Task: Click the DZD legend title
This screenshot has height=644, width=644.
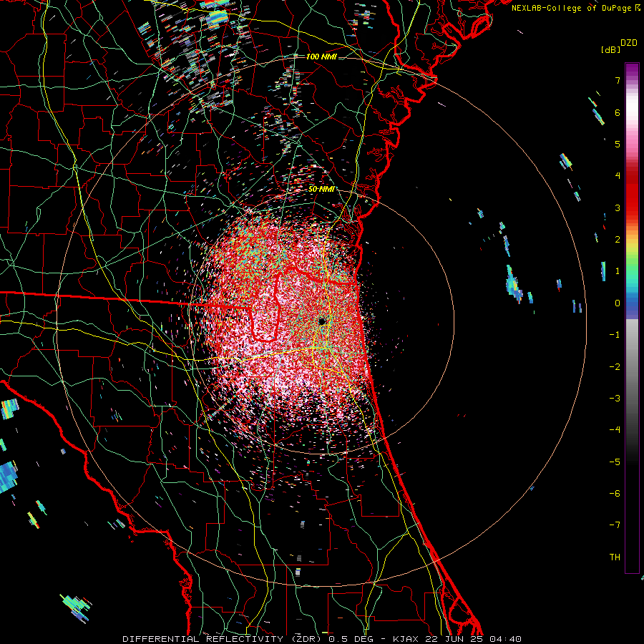Action: pyautogui.click(x=629, y=43)
